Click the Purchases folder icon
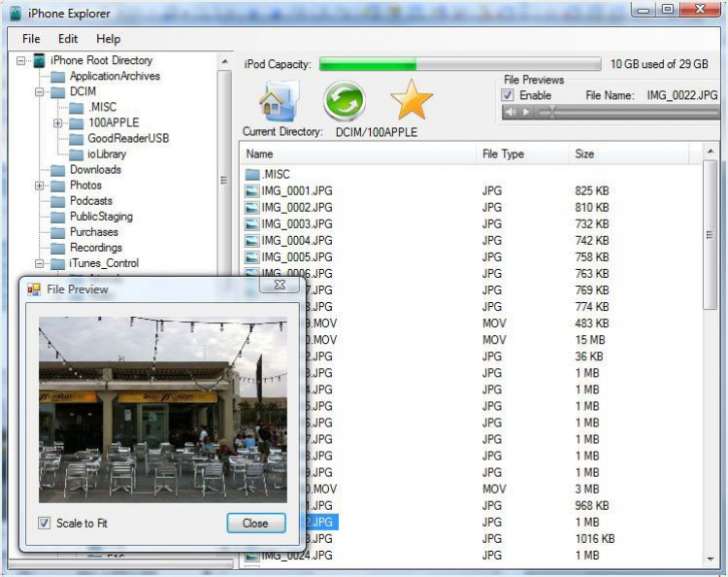Viewport: 728px width, 577px height. click(57, 232)
